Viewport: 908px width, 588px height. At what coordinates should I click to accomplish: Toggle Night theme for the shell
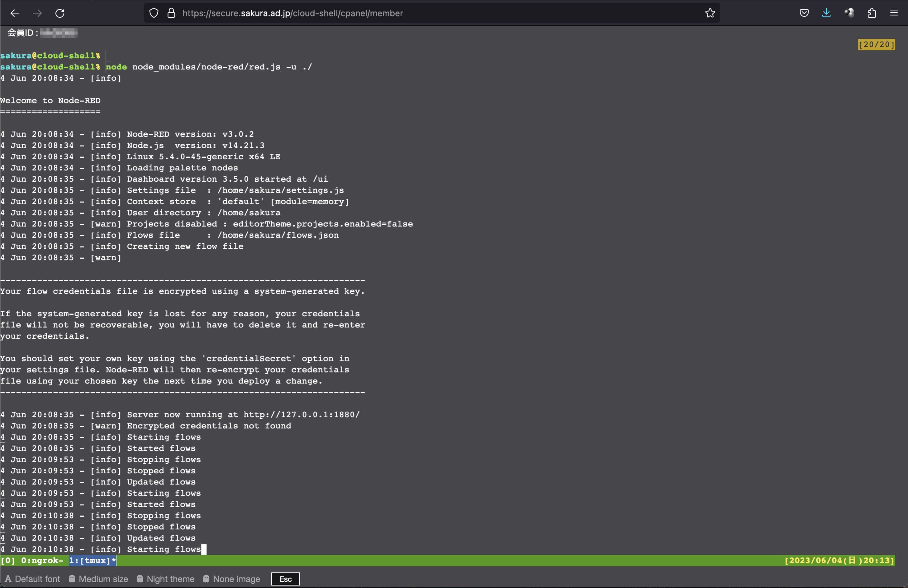point(166,579)
